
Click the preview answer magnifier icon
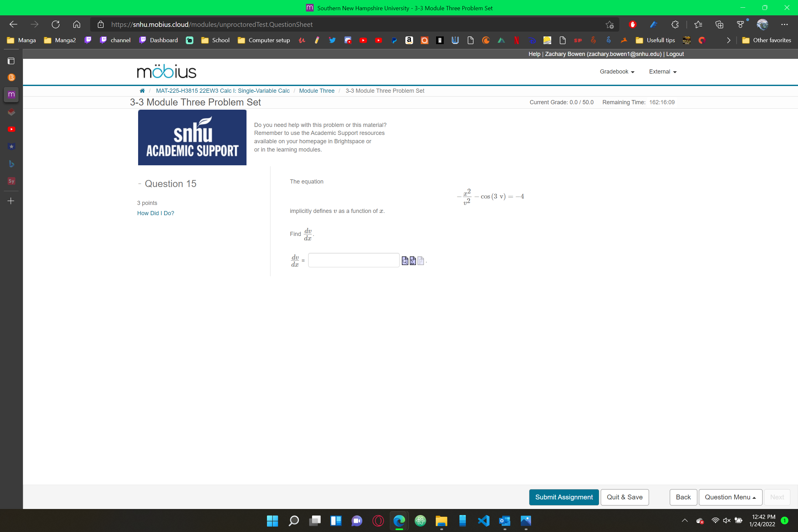[x=405, y=261]
